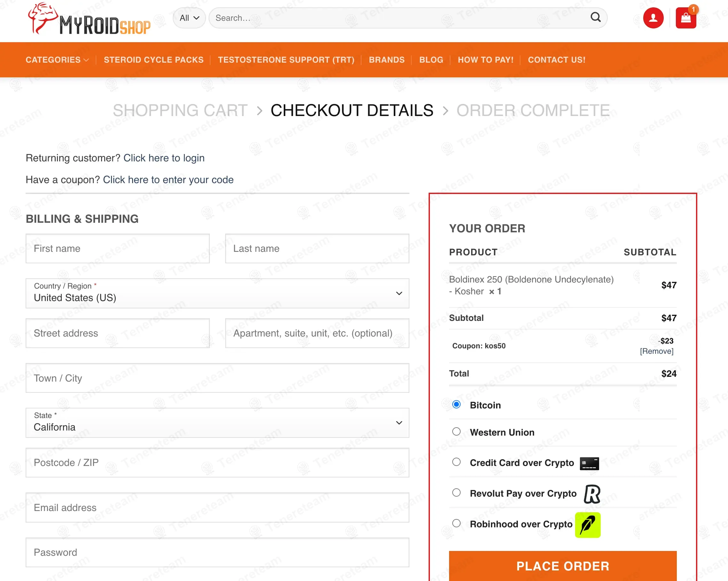Remove the kos50 coupon

[656, 351]
